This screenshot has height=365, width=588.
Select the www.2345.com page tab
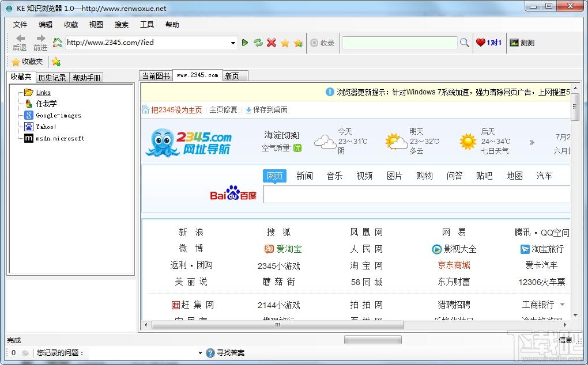198,75
